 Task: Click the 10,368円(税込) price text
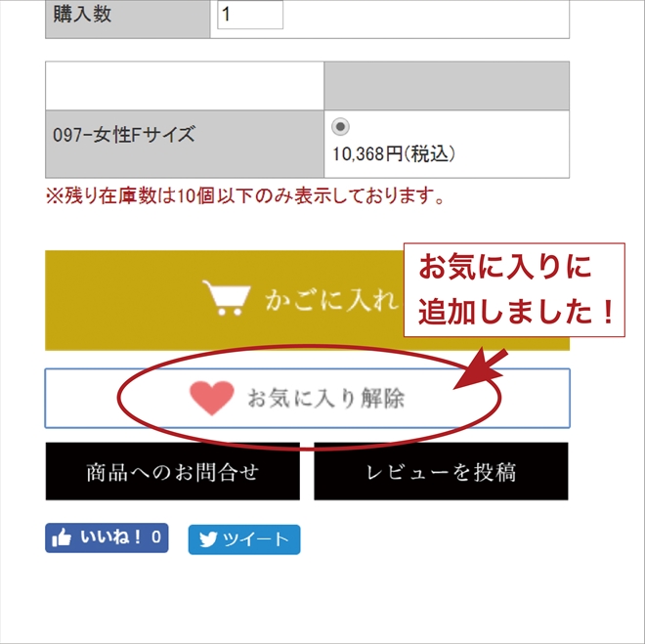394,154
